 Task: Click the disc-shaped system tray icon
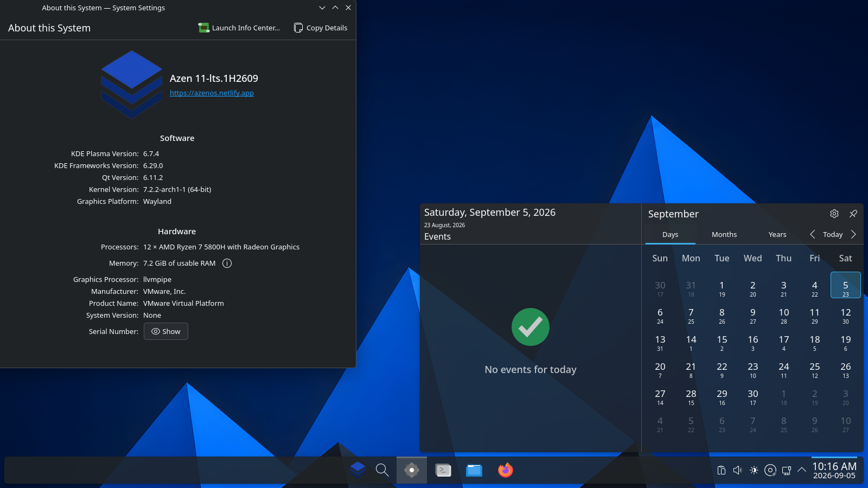tap(770, 470)
